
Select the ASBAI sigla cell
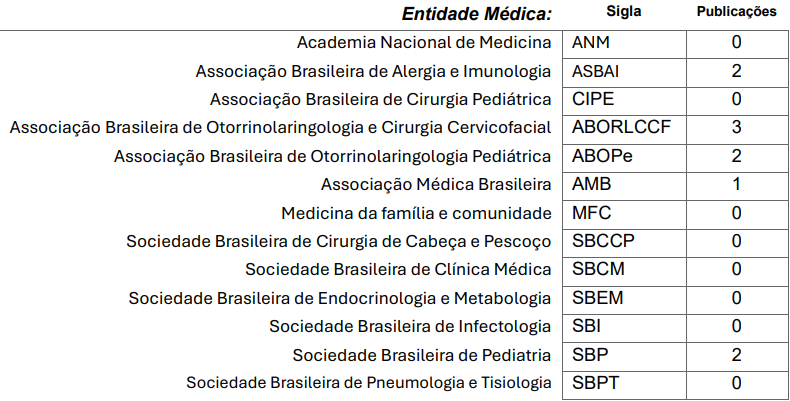pos(624,72)
